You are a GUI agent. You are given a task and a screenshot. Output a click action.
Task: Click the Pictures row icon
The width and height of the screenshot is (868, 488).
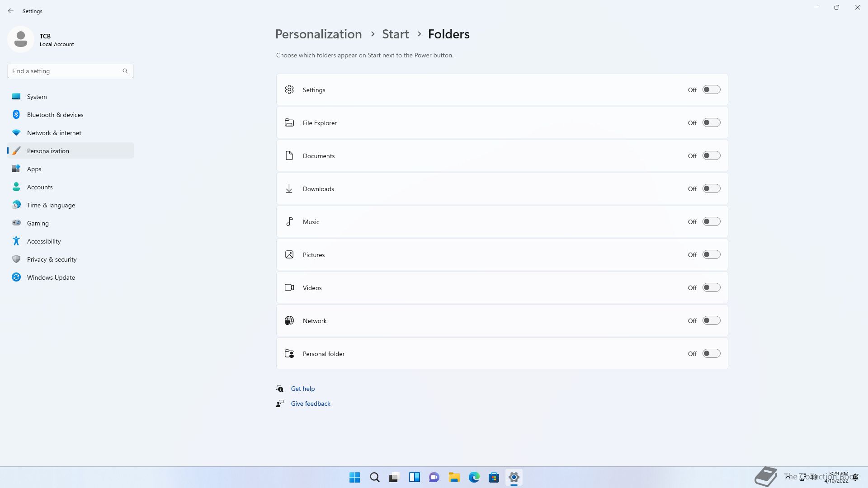(289, 254)
